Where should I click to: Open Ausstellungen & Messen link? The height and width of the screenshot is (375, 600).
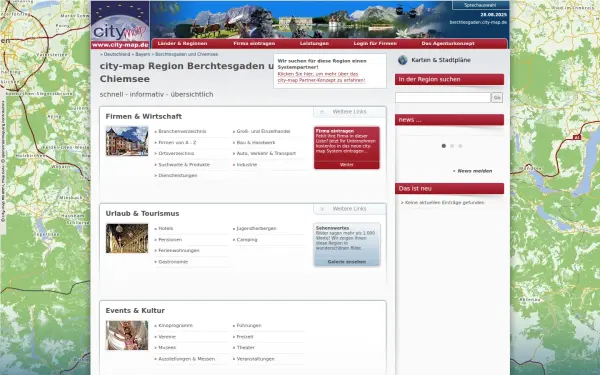(x=186, y=359)
